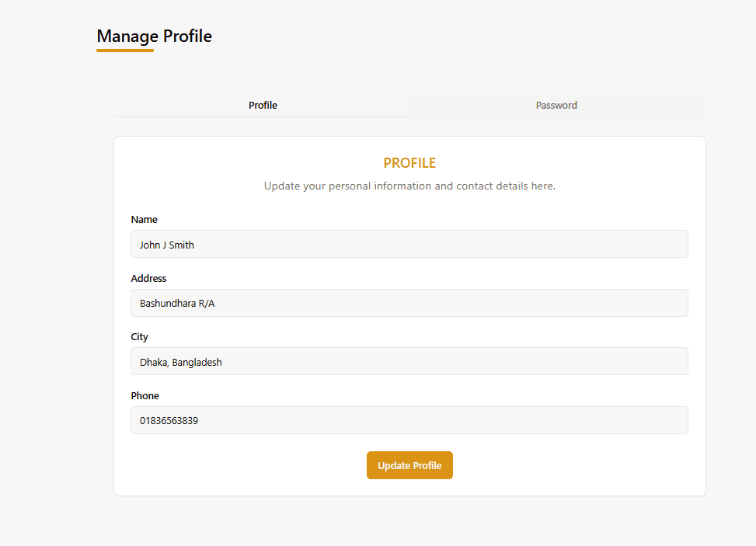Click the Manage Profile page heading
This screenshot has height=546, width=756.
click(154, 36)
